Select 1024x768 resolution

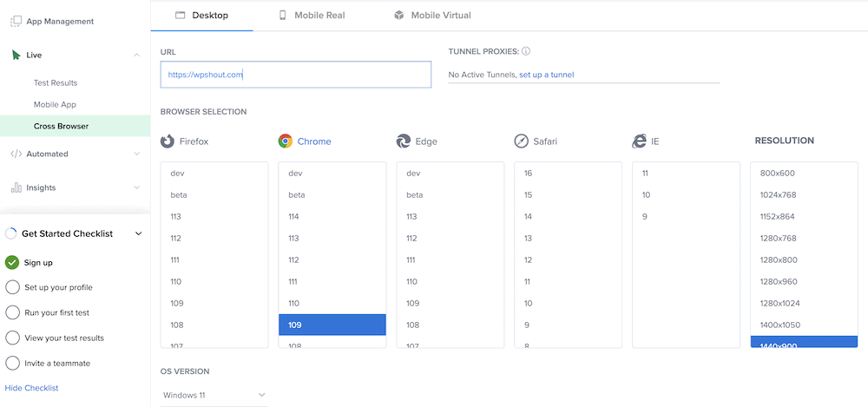(804, 195)
